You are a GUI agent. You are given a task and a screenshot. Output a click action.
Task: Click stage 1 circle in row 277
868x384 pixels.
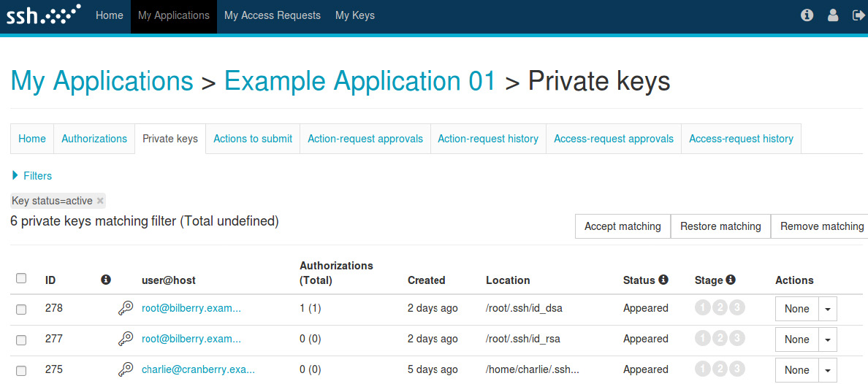tap(702, 338)
